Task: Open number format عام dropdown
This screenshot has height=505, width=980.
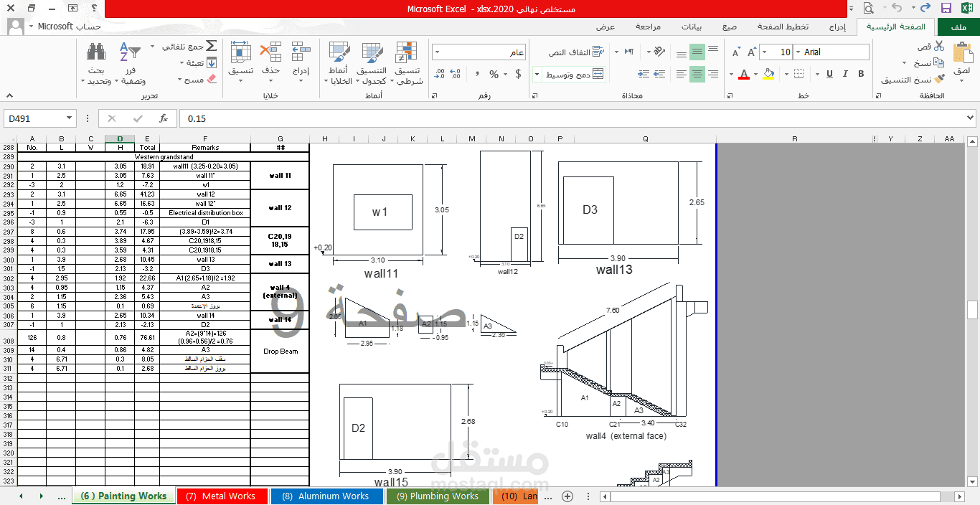Action: 437,52
